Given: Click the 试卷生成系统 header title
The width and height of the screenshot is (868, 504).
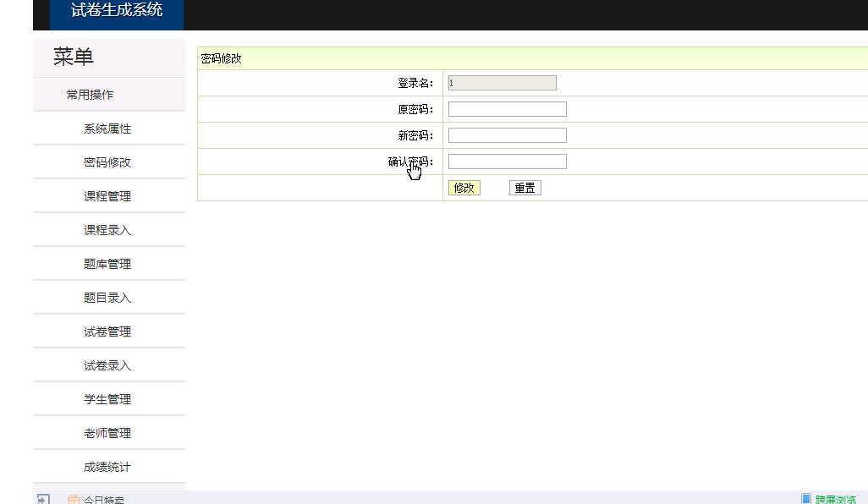Looking at the screenshot, I should point(117,10).
